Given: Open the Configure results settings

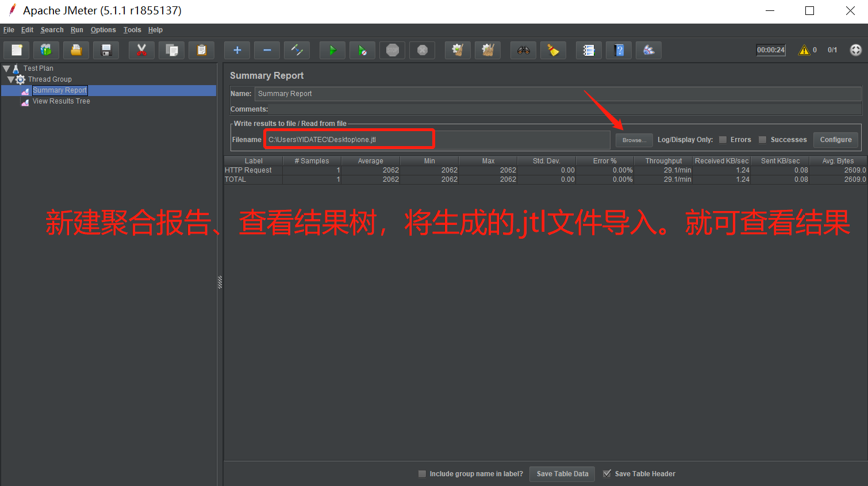Looking at the screenshot, I should coord(836,140).
